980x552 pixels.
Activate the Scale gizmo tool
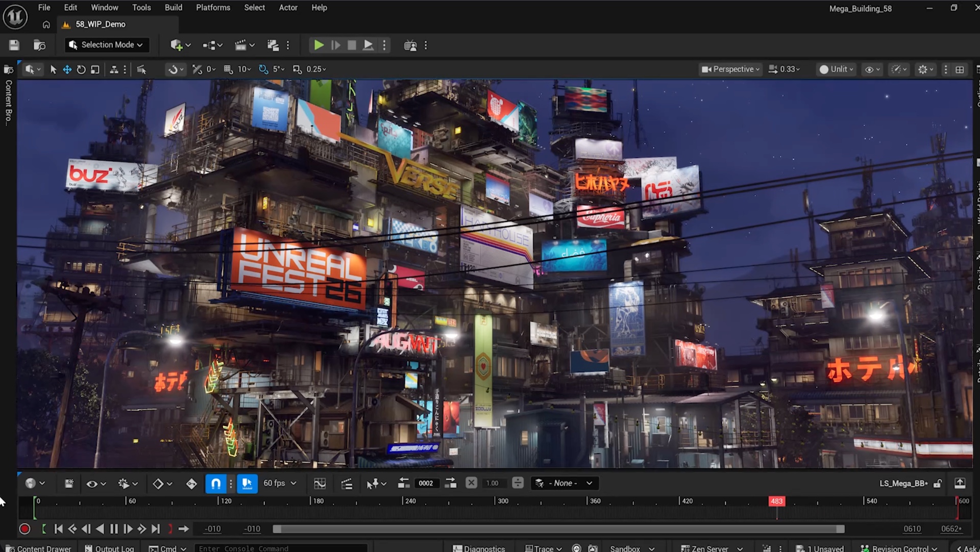(x=95, y=69)
